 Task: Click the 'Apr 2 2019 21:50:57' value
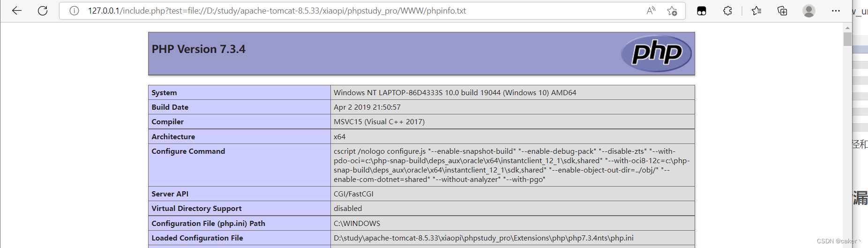[x=367, y=107]
